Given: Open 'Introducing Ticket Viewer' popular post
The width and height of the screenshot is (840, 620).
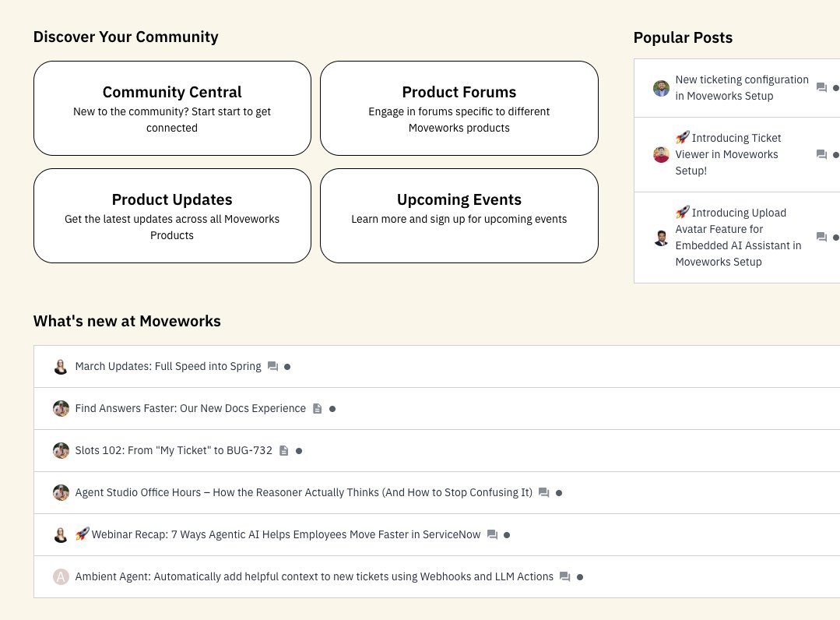Looking at the screenshot, I should click(x=727, y=154).
